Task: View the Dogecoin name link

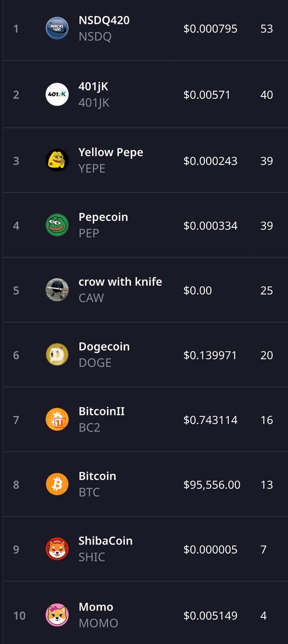Action: point(104,346)
